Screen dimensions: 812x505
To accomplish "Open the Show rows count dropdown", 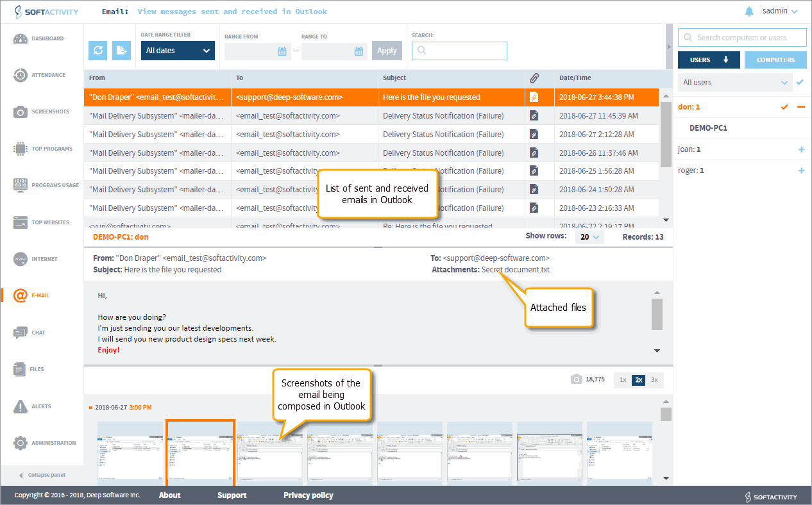I will [x=589, y=237].
